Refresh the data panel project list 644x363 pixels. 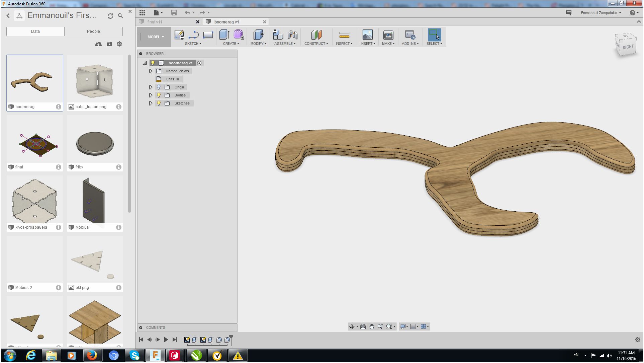(110, 16)
